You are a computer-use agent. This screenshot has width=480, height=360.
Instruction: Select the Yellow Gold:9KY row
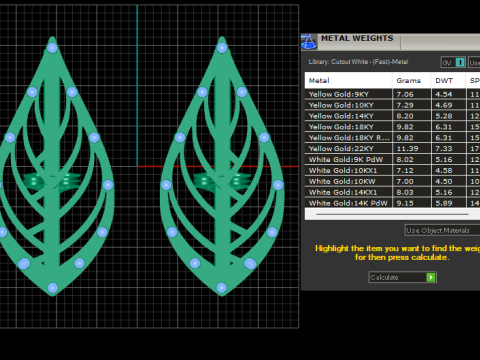(392, 94)
